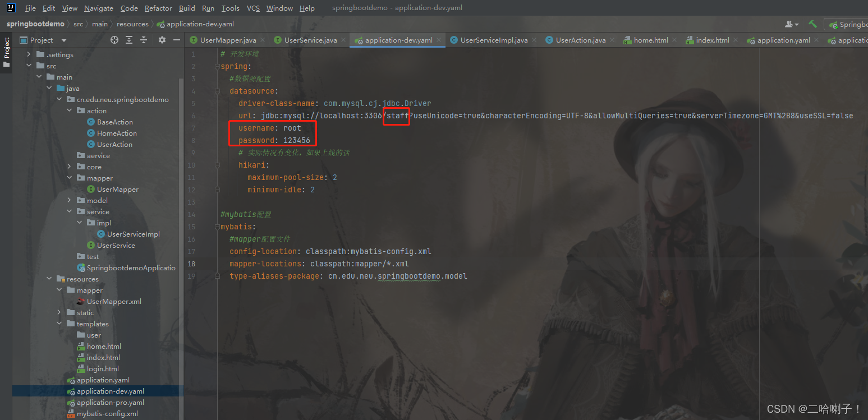Fold the spring block in gutter
This screenshot has height=420, width=868.
coord(218,66)
